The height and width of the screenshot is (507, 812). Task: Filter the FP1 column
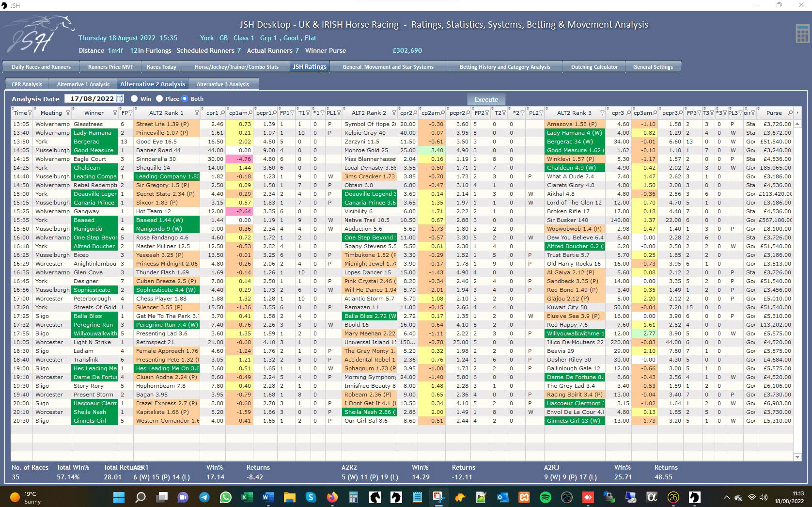click(x=292, y=113)
